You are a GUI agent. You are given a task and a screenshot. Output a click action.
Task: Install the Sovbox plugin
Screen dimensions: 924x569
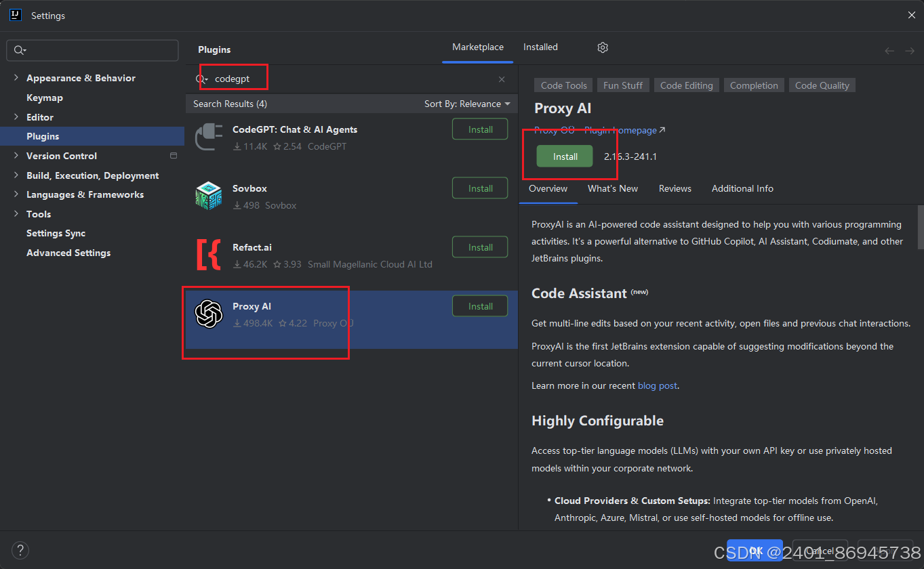[x=480, y=188]
